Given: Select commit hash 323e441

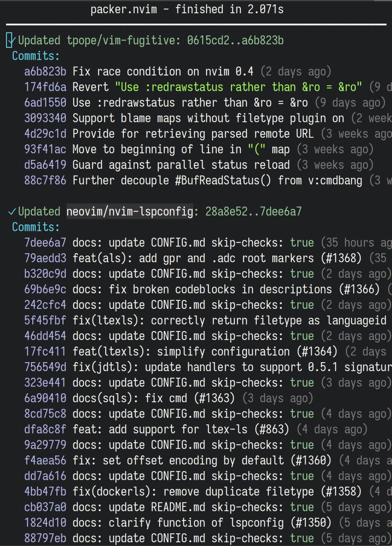Looking at the screenshot, I should (x=45, y=383).
